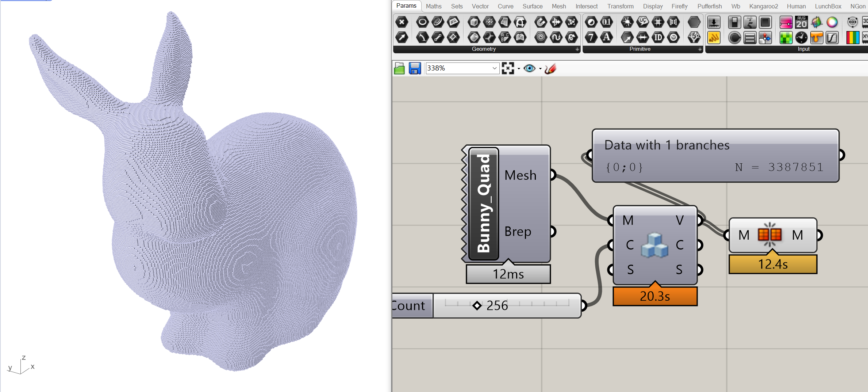This screenshot has height=392, width=868.
Task: Switch to the Intersect tab
Action: pyautogui.click(x=587, y=6)
